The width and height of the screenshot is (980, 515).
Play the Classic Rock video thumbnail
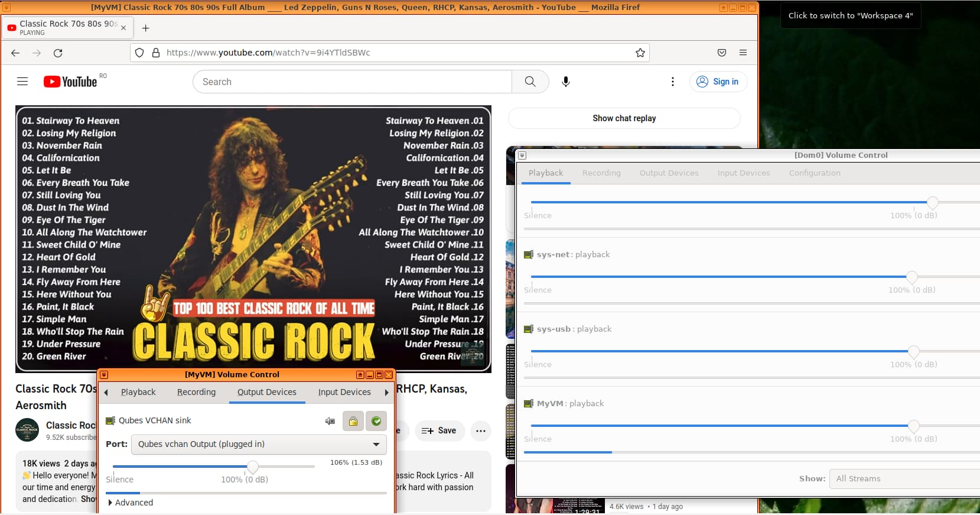253,239
